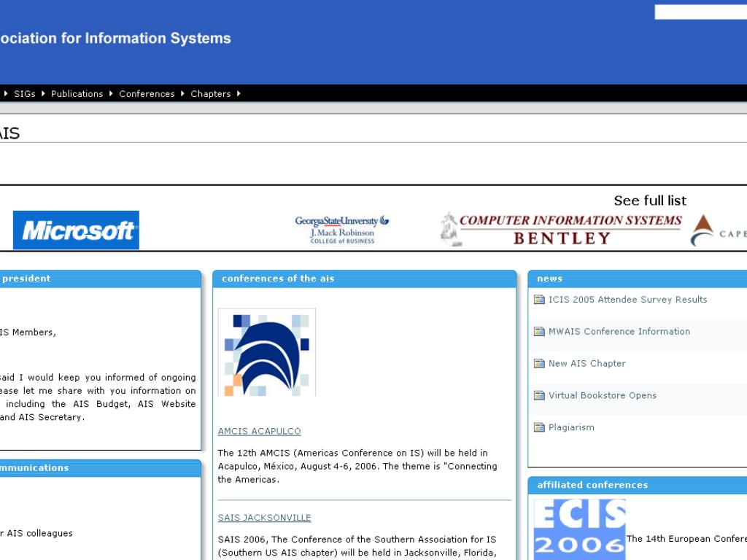The width and height of the screenshot is (747, 560).
Task: Open ICIS 2005 Attendee Survey Results news
Action: (627, 300)
